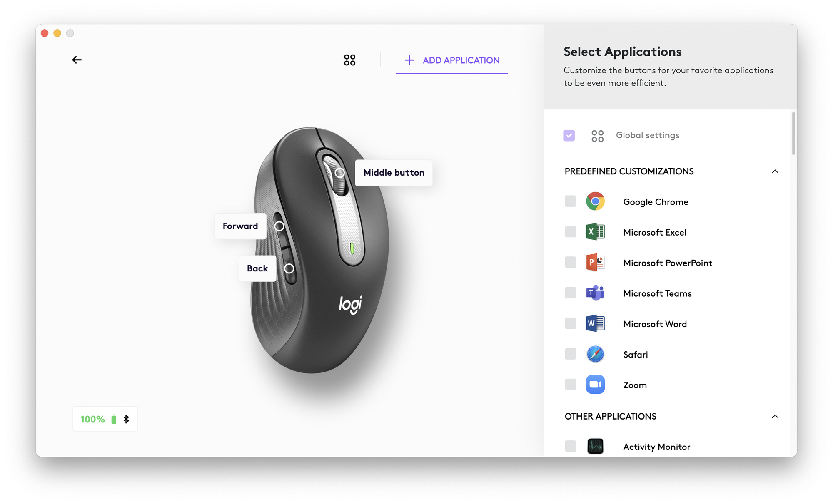Click the Back button hotspot circle on mouse

click(289, 268)
